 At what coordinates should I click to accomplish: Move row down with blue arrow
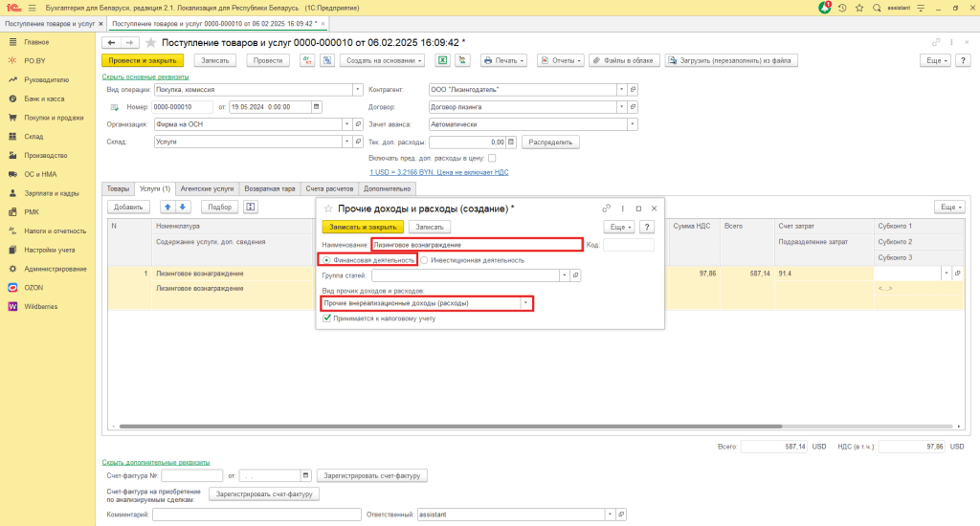(183, 207)
